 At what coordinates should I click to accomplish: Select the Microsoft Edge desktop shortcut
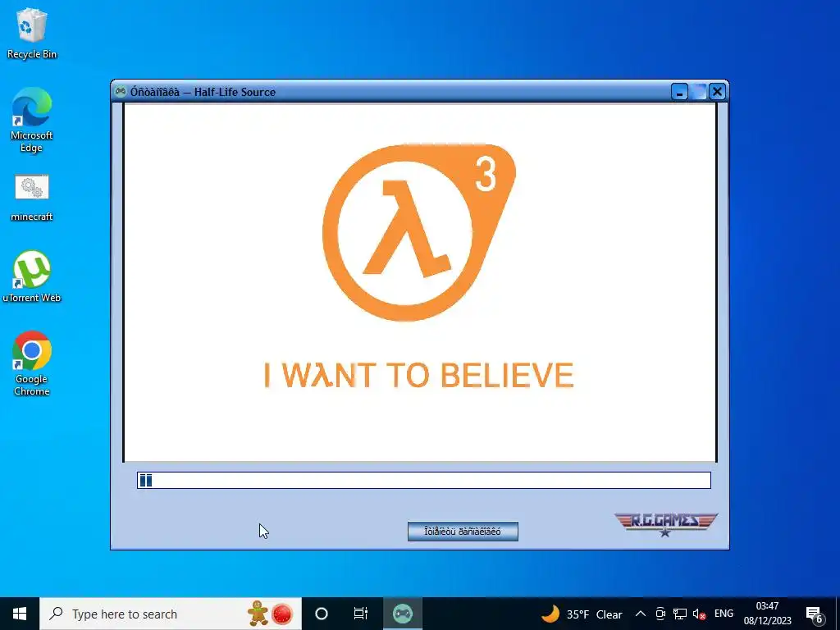pyautogui.click(x=32, y=120)
